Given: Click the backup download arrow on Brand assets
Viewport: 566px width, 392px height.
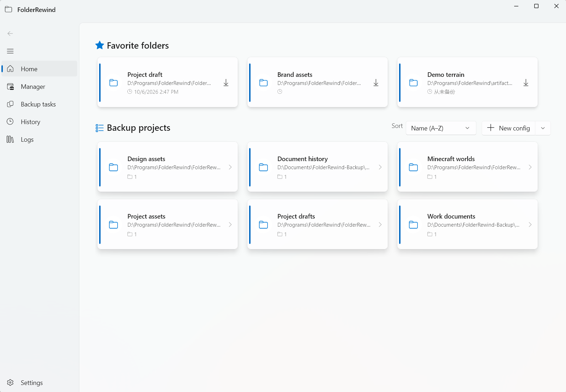Looking at the screenshot, I should 376,82.
